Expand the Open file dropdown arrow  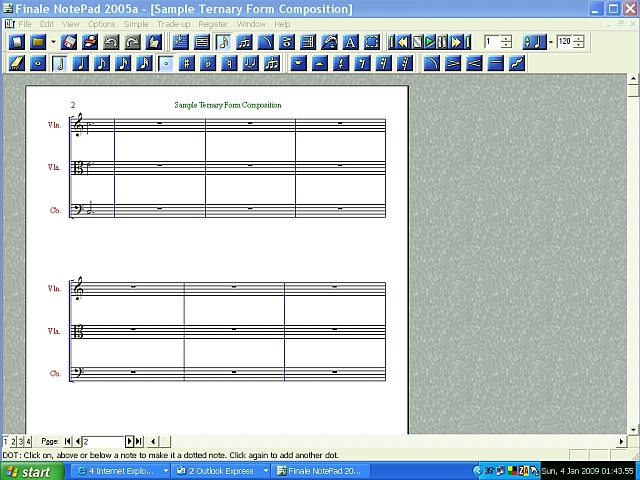coord(53,42)
